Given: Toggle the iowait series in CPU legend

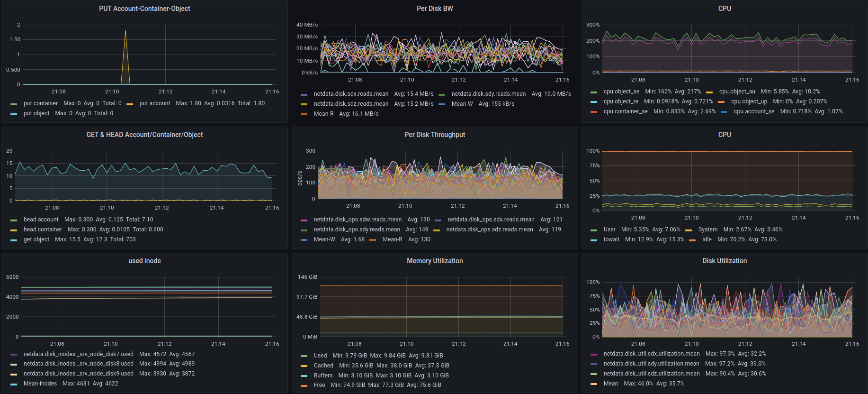Looking at the screenshot, I should pyautogui.click(x=611, y=239).
